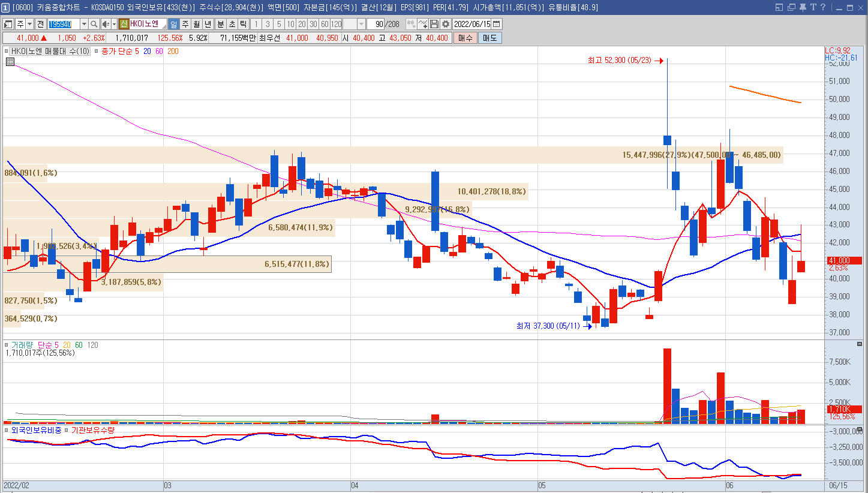This screenshot has height=493, width=868.
Task: Click the 10,401,278(18,8%) volume profile label
Action: [491, 192]
